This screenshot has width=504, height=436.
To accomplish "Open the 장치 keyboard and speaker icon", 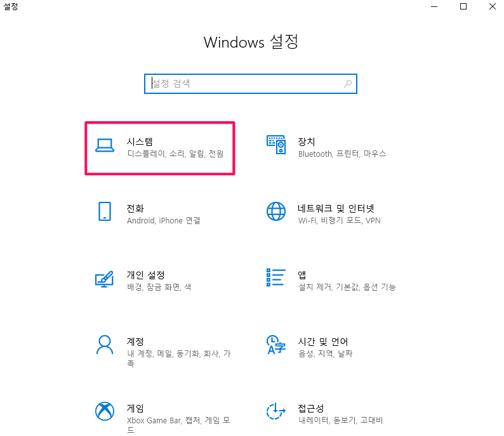I will point(276,145).
